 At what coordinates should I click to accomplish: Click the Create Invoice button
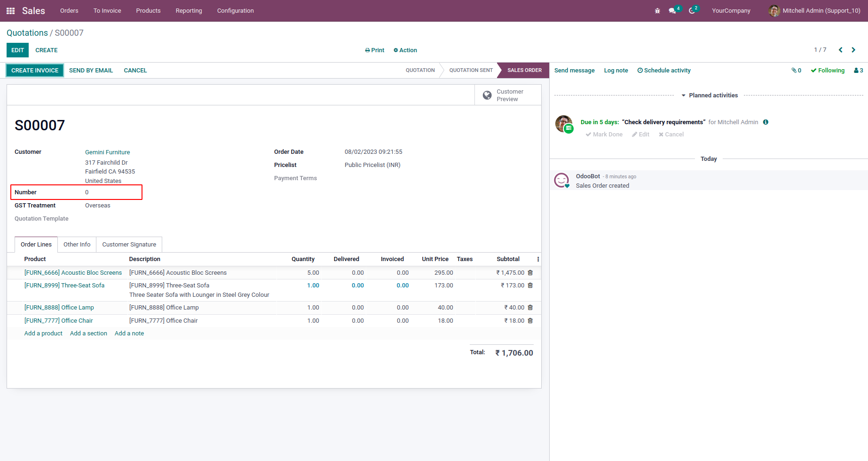[x=35, y=71]
